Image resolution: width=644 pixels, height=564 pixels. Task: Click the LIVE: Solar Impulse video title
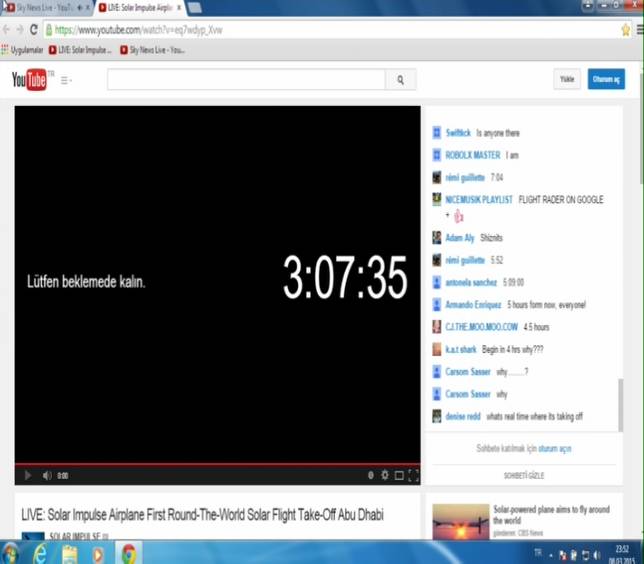(x=202, y=514)
